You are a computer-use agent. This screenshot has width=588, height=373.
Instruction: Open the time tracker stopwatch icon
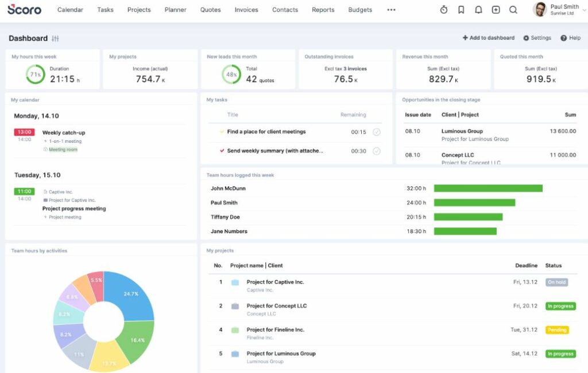(x=444, y=10)
